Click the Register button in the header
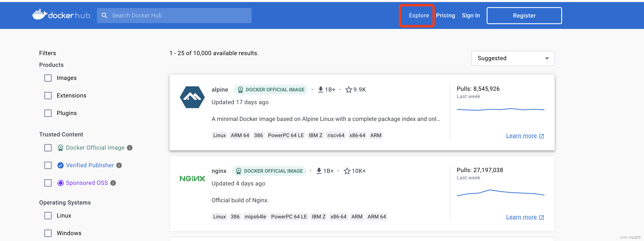644x241 pixels. (x=524, y=15)
